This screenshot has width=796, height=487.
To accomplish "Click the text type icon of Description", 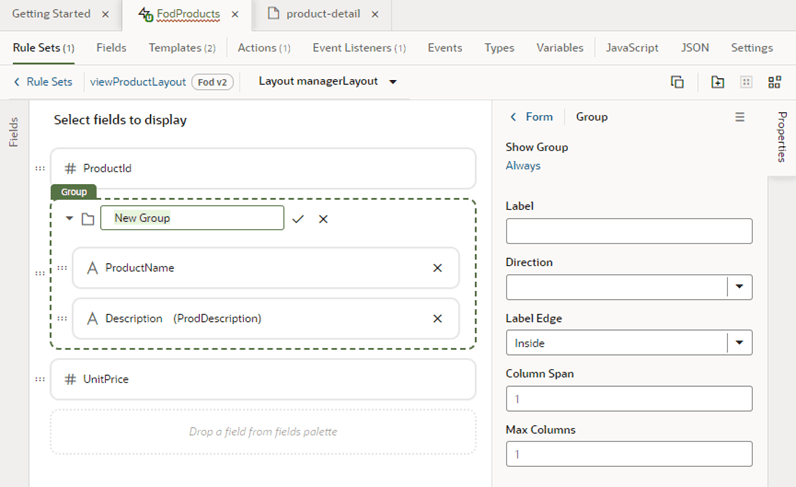I will (92, 318).
